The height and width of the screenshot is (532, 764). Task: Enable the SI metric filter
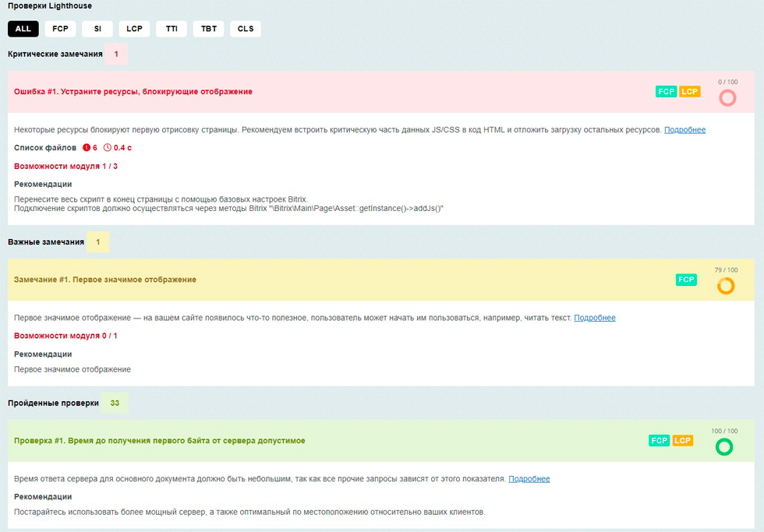tap(97, 29)
